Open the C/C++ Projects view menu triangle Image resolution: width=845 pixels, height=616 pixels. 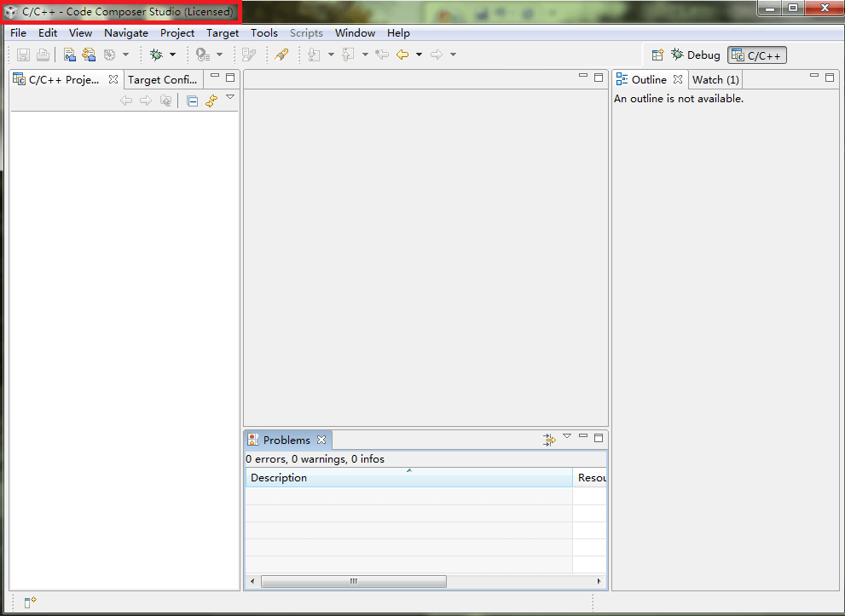[230, 98]
